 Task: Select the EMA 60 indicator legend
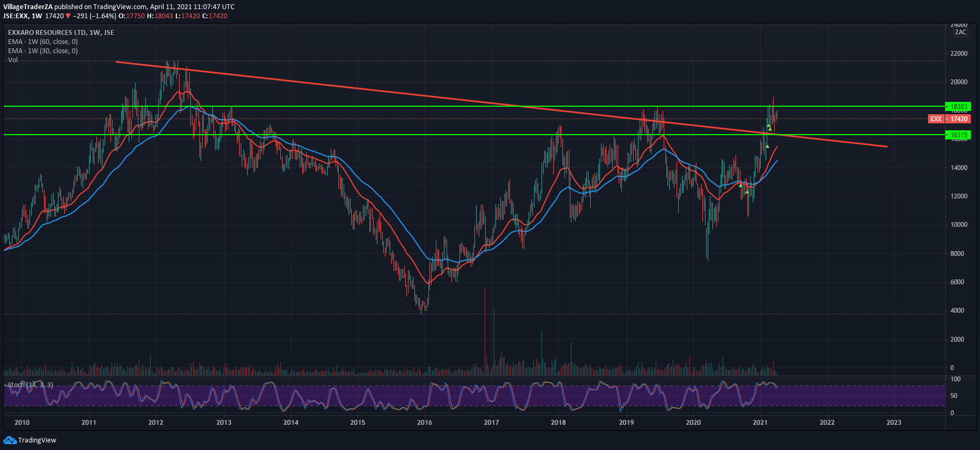(43, 42)
